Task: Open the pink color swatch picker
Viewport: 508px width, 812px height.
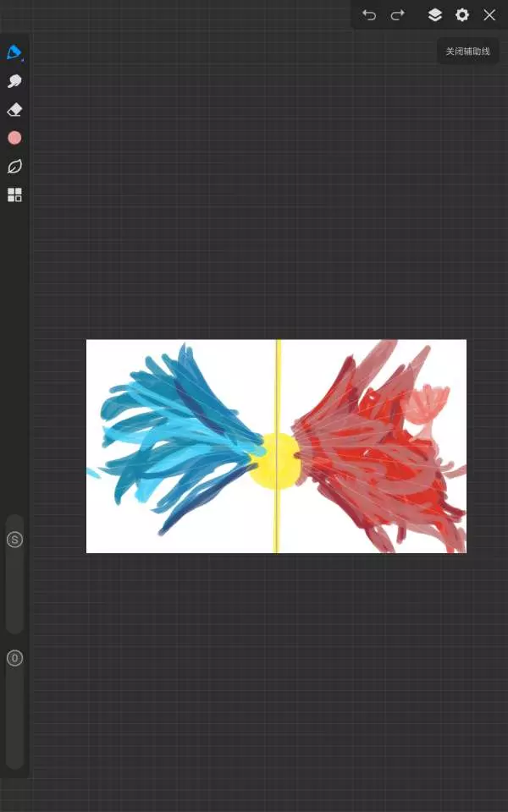Action: (x=14, y=138)
